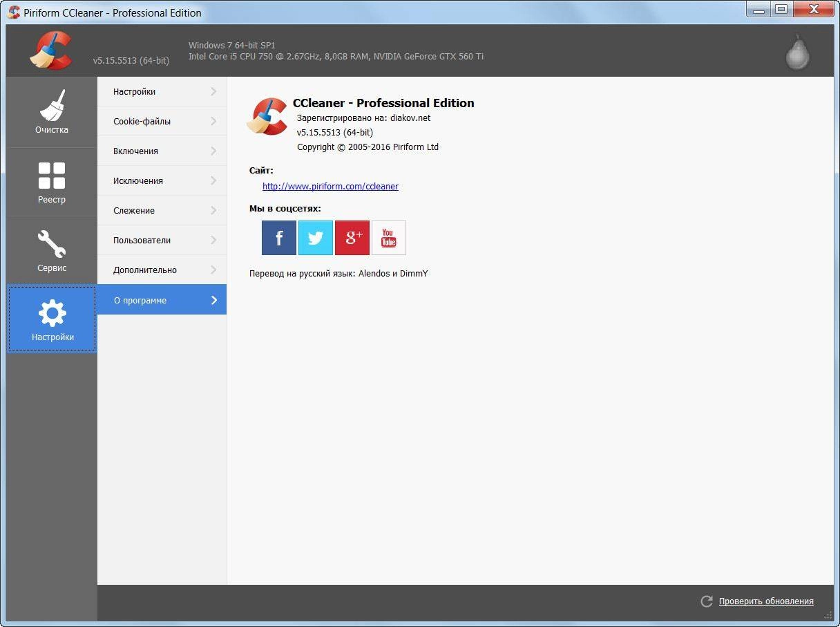
Task: Click the Перевод на русский язык credits line
Action: (x=338, y=274)
